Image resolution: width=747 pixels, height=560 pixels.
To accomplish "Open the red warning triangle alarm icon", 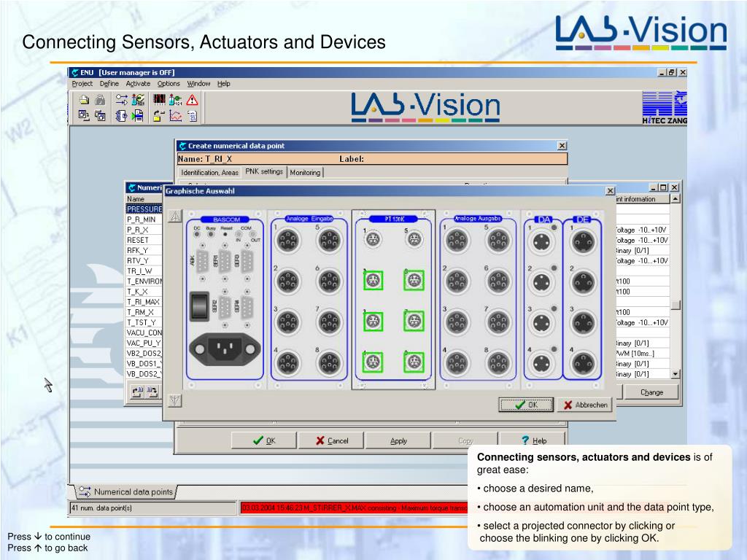I will pos(192,99).
